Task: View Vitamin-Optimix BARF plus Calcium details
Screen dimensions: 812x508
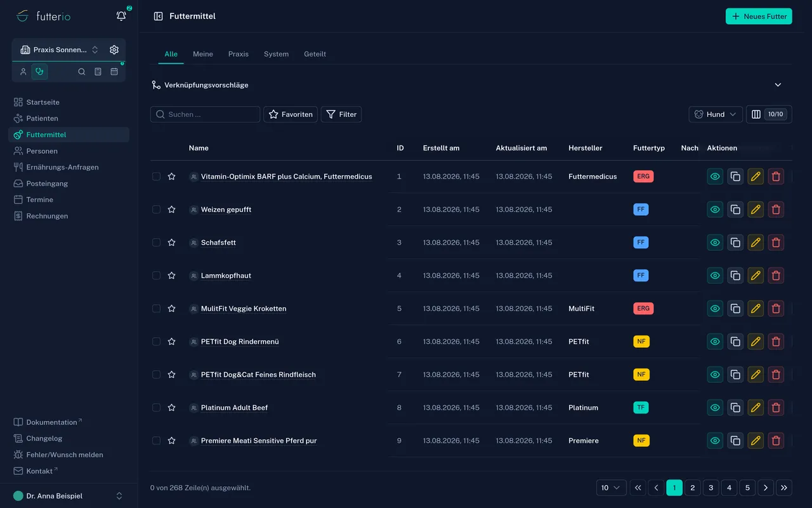Action: [715, 177]
